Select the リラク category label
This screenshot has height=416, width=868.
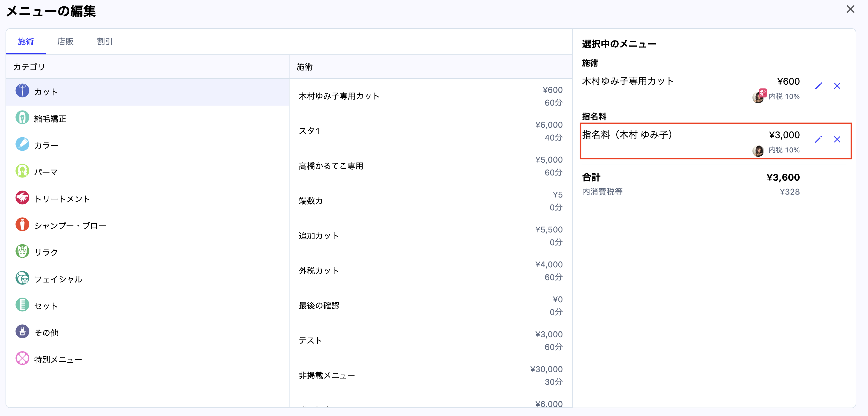[x=46, y=253]
